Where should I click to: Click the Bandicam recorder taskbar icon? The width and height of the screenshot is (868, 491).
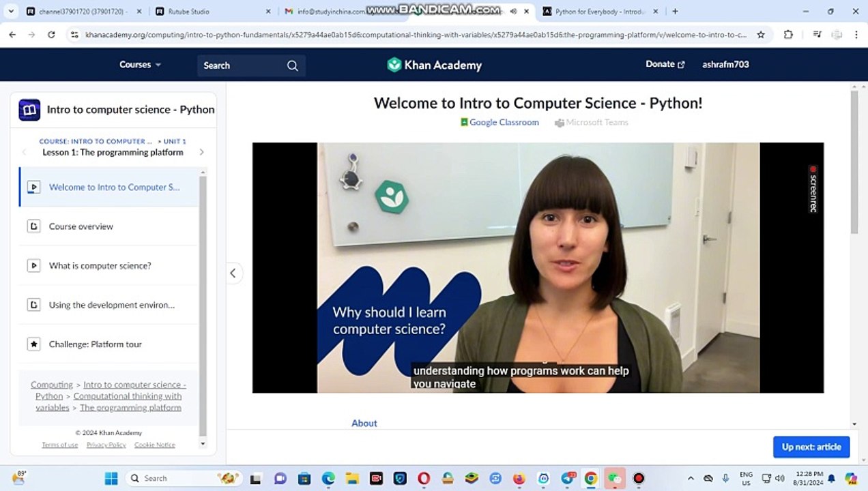pos(639,478)
